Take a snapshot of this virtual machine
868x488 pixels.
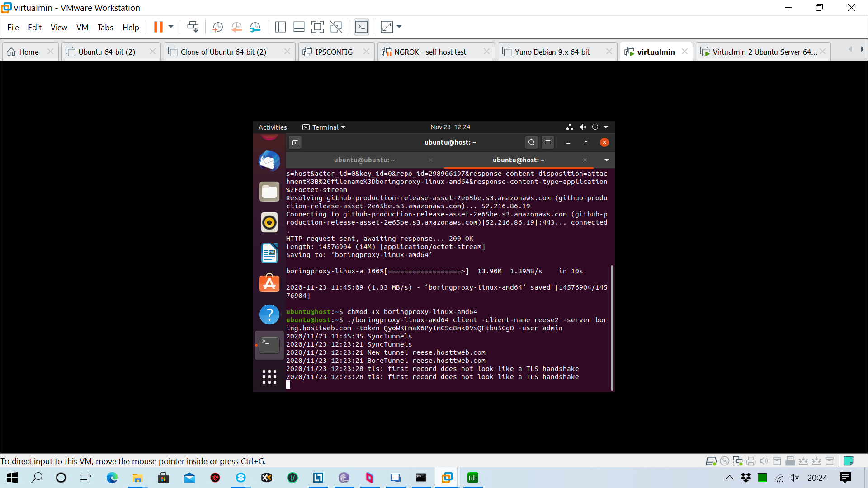point(217,27)
